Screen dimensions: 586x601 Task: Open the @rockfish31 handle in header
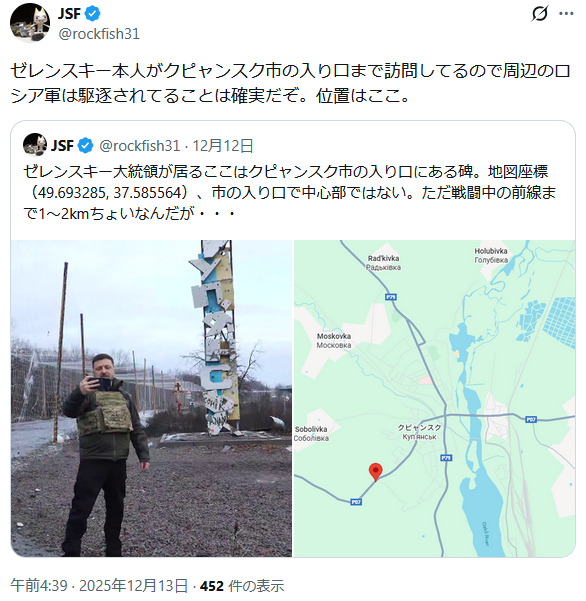click(99, 34)
